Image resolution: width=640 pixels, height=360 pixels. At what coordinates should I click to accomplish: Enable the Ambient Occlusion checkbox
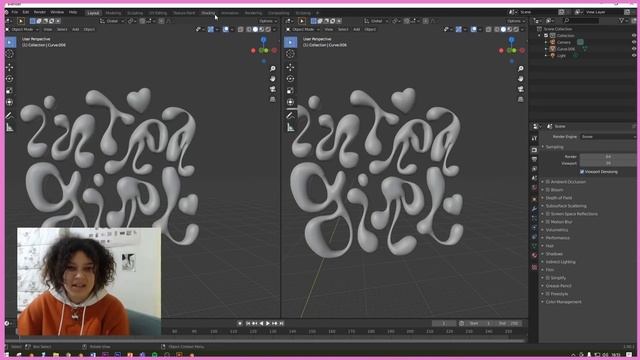[x=548, y=182]
